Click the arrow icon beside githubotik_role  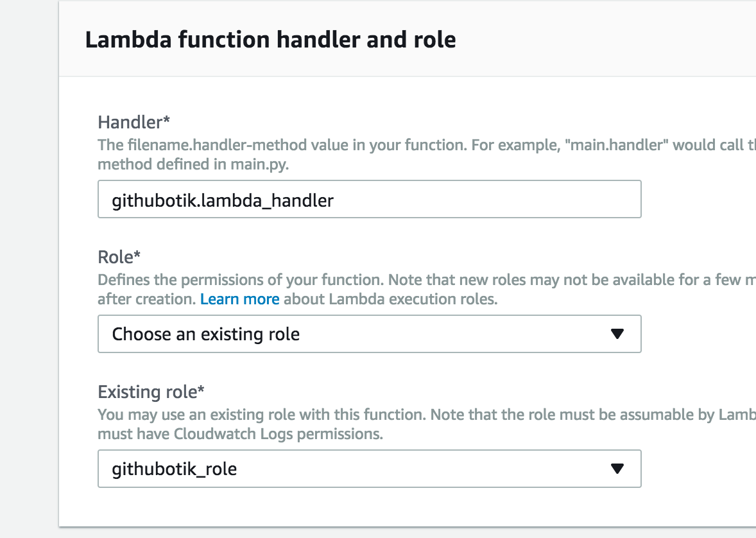(x=617, y=469)
